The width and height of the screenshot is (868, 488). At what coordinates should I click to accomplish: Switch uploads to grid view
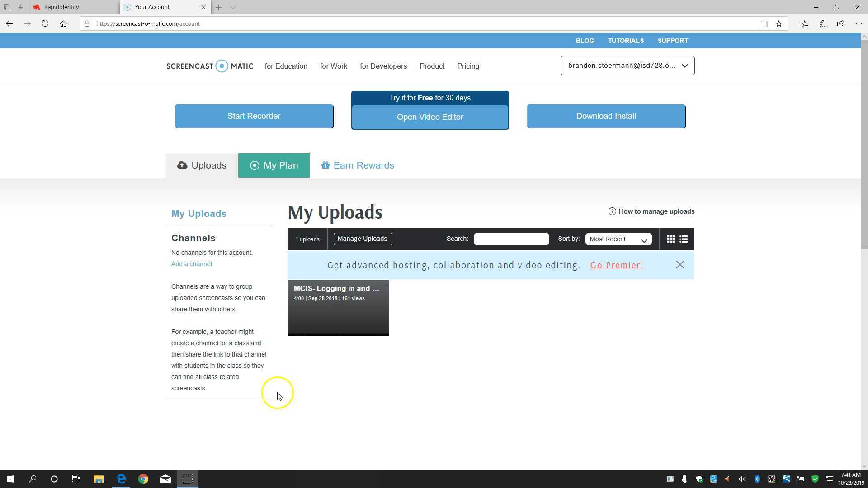pos(670,239)
